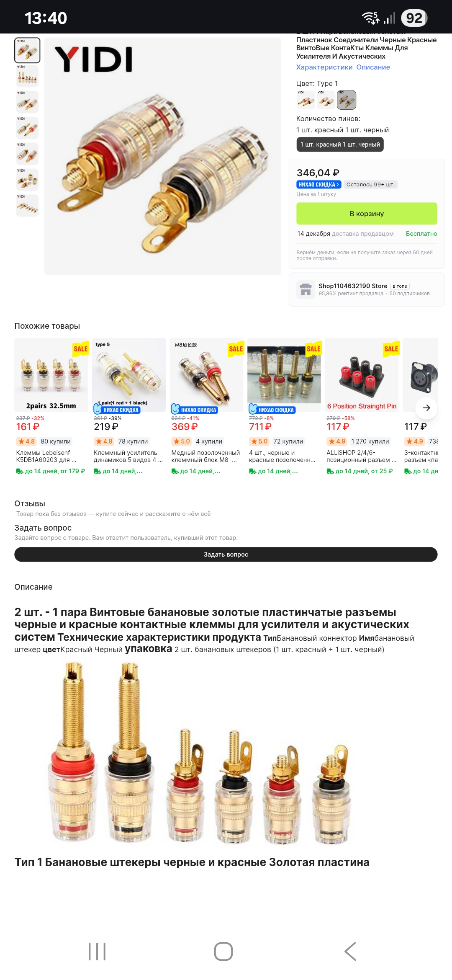Open the '6 Position Strainght Pin' product card
452x980 pixels.
click(362, 406)
